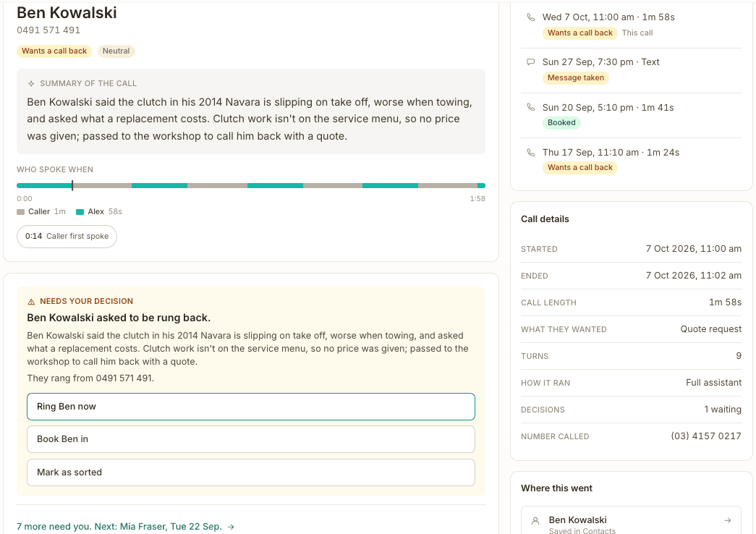This screenshot has width=756, height=534.
Task: Click the phone icon for Thu 17 Sep call
Action: (530, 153)
